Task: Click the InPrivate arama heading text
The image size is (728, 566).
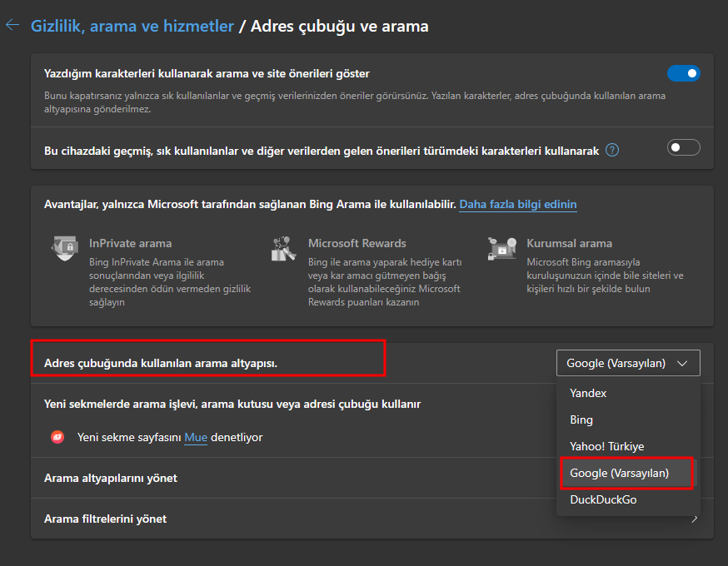Action: [x=131, y=243]
